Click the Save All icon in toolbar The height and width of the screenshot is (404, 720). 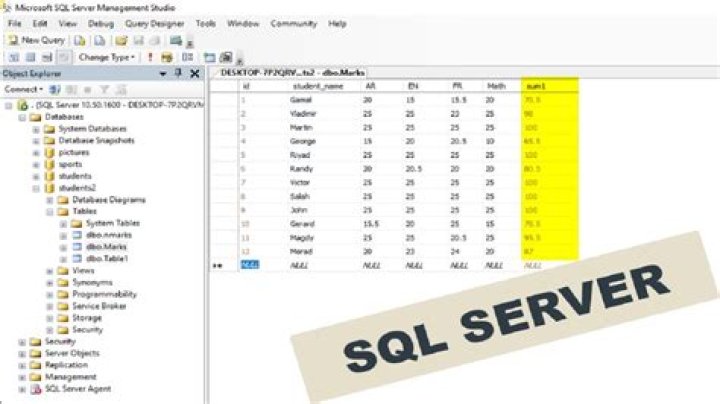click(x=155, y=40)
